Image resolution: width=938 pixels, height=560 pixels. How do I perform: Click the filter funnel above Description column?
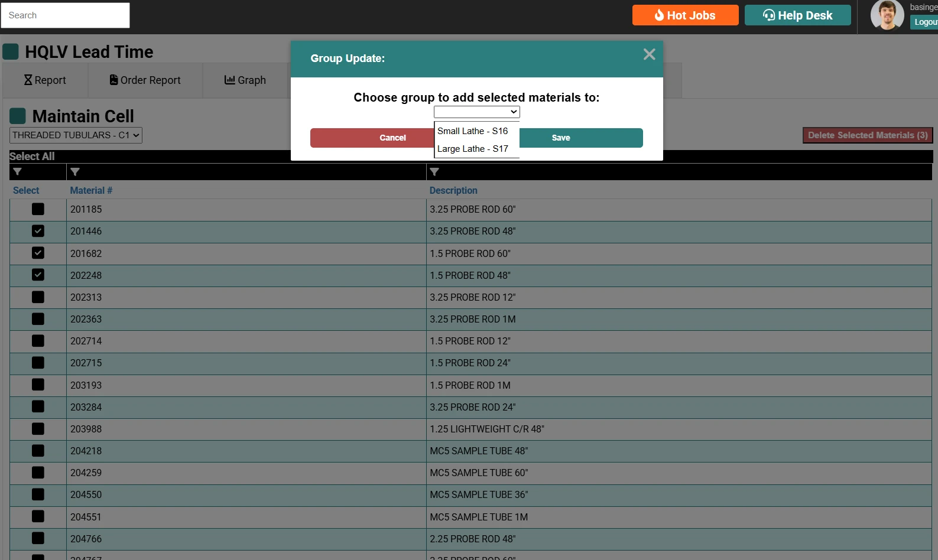tap(434, 172)
